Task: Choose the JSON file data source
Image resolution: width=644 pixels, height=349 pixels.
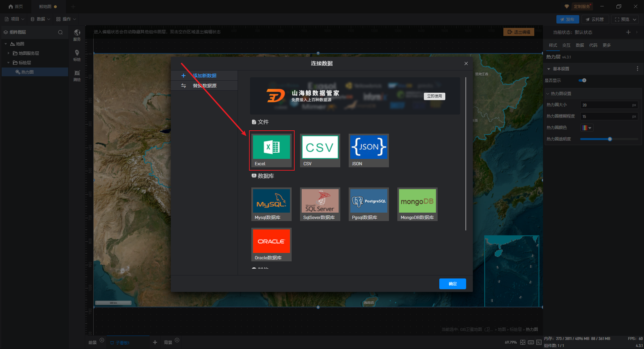Action: 369,150
